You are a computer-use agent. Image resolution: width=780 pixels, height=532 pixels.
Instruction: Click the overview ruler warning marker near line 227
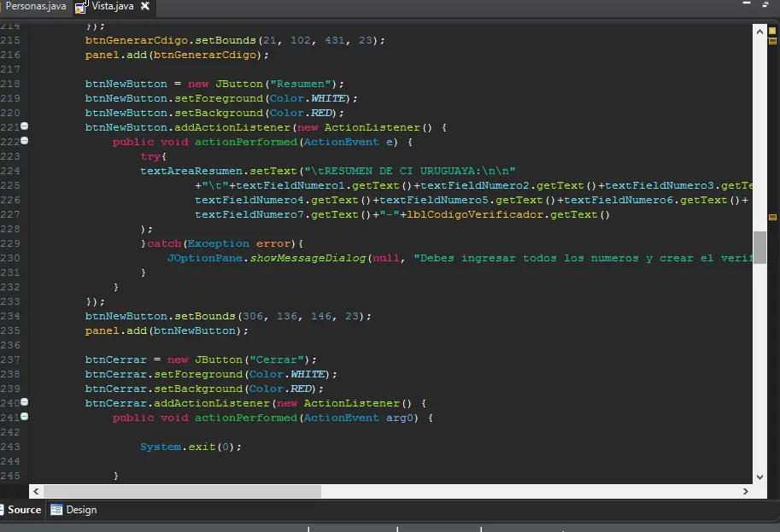pyautogui.click(x=772, y=217)
